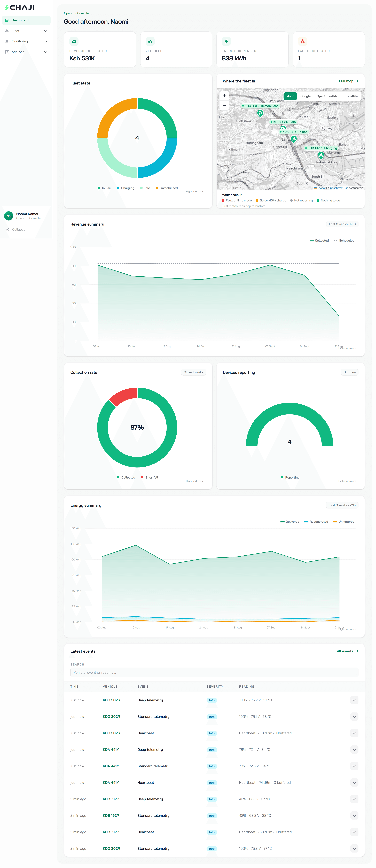Click the Fleet bike icon in sidebar
Viewport: 376px width, 868px height.
[7, 31]
